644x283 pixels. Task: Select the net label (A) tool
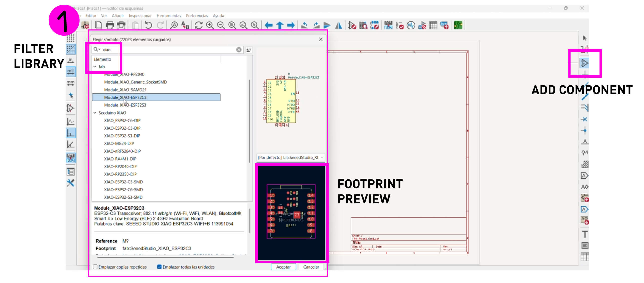[585, 142]
